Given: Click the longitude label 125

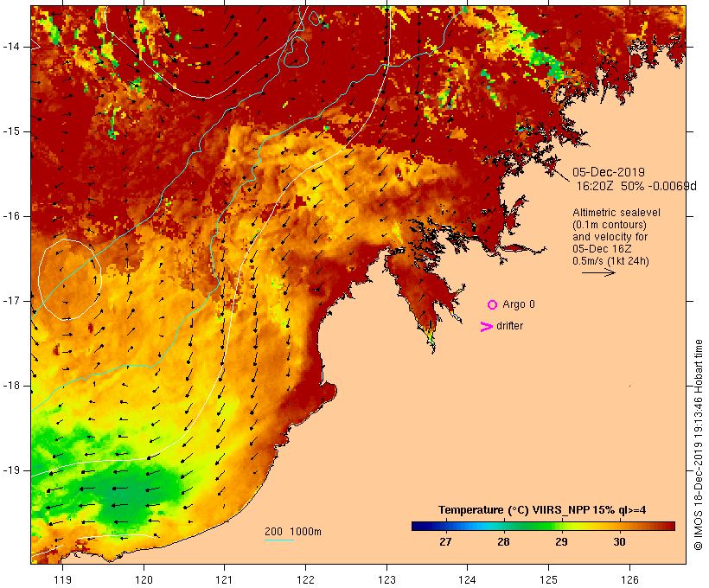Looking at the screenshot, I should (x=548, y=580).
